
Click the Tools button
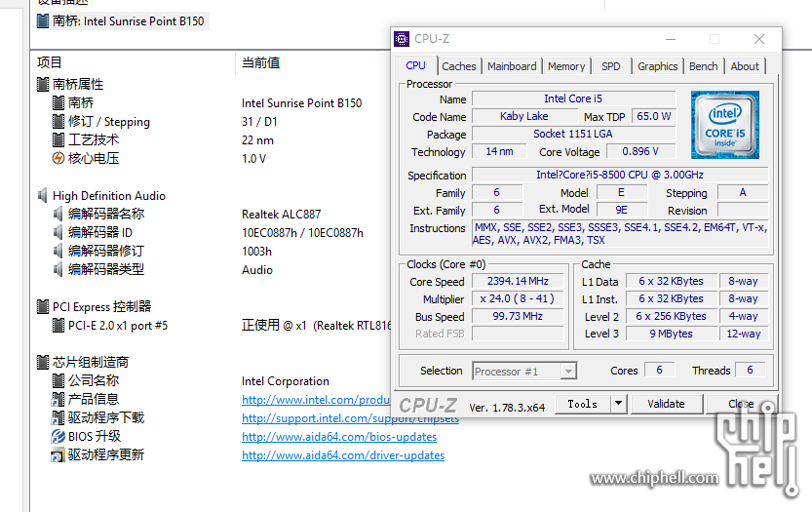583,404
